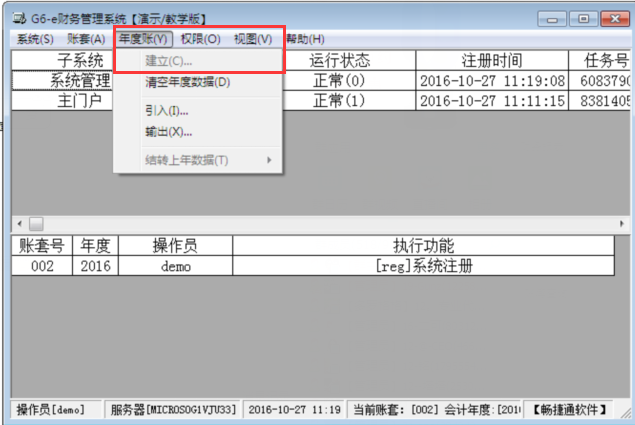Click the [reg]系统注册 cell
The image size is (635, 425).
424,266
